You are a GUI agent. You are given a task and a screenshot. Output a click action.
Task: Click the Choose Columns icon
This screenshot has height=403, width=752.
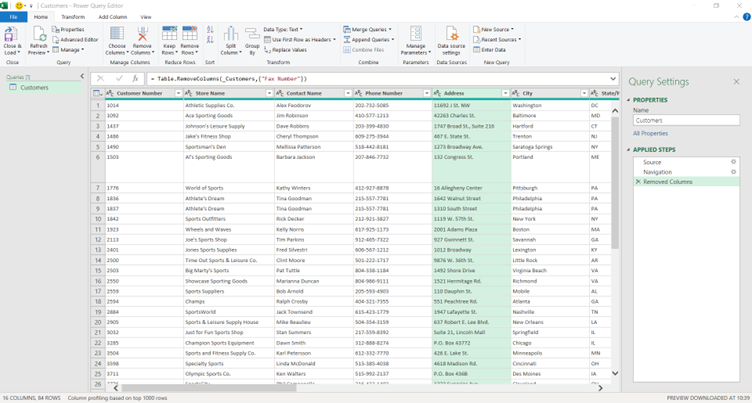117,34
